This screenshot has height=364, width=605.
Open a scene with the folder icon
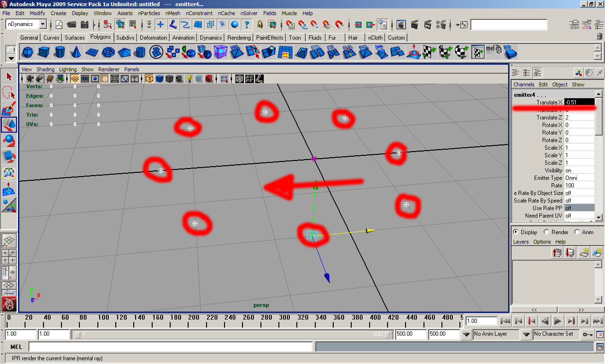[72, 25]
